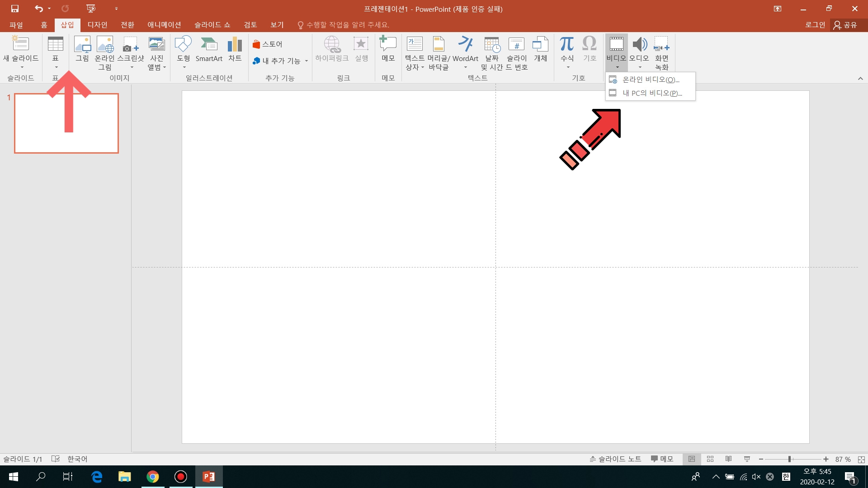Click the zoom slider handle
The height and width of the screenshot is (488, 868).
[789, 459]
